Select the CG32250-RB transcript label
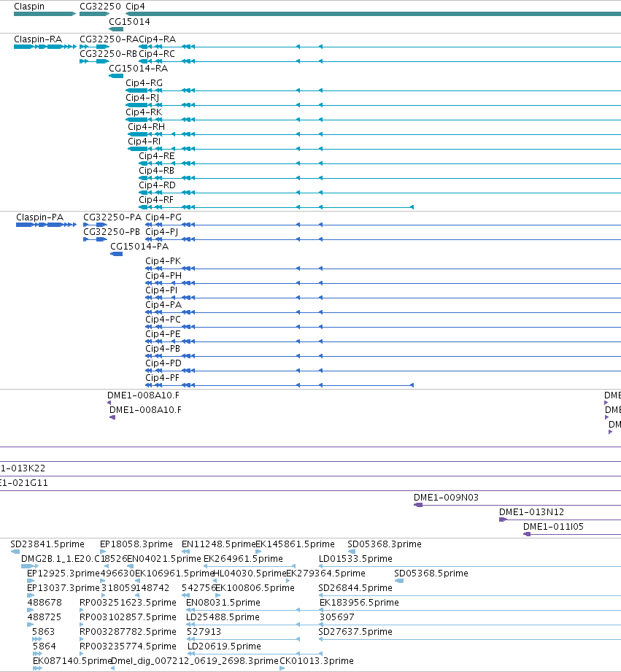Viewport: 621px width, 672px height. (x=109, y=53)
